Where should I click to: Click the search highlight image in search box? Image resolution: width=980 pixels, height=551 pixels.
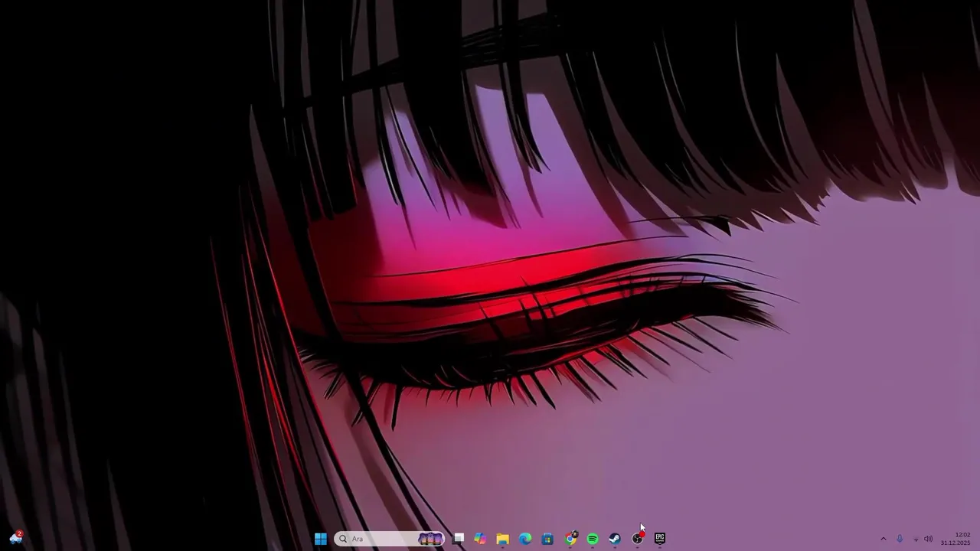[431, 539]
